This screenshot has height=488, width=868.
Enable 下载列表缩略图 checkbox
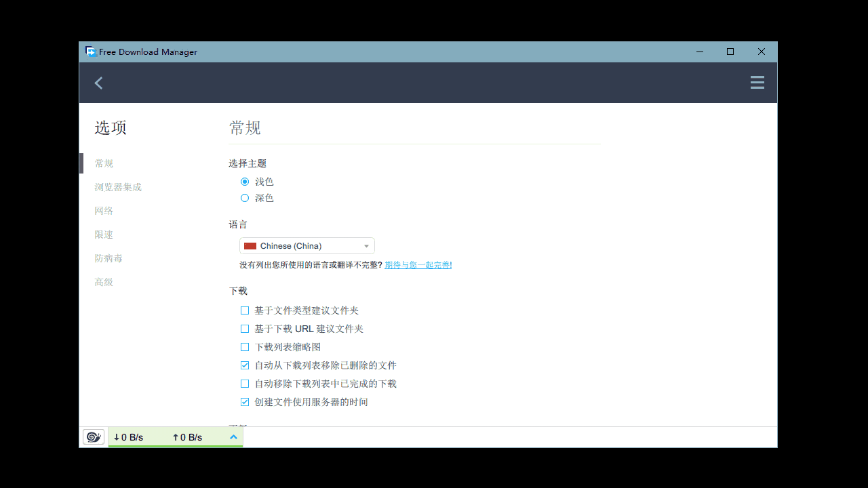[x=245, y=346]
